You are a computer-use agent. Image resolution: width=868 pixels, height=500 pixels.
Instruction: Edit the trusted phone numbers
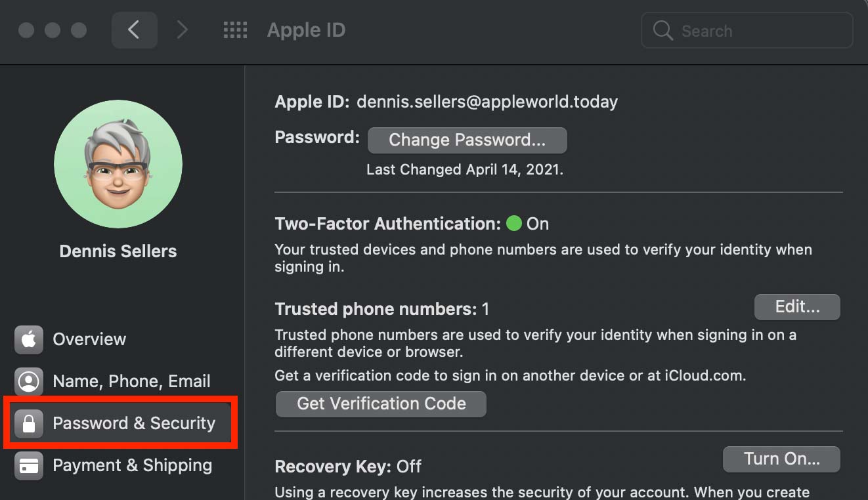[796, 306]
